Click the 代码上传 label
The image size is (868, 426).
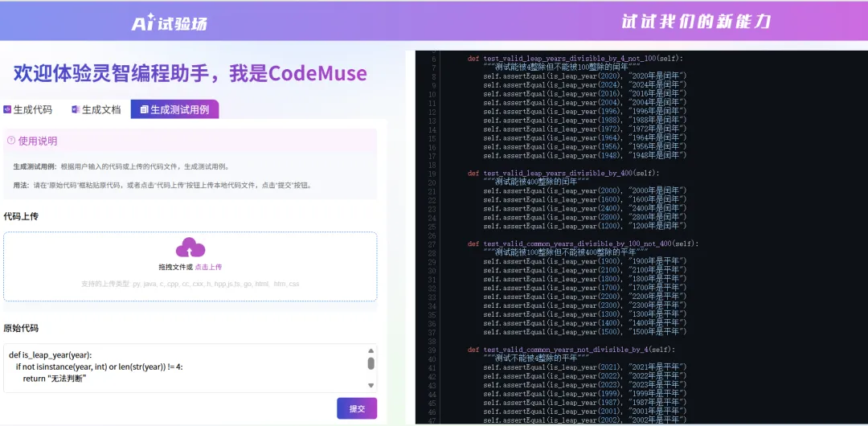pyautogui.click(x=21, y=216)
